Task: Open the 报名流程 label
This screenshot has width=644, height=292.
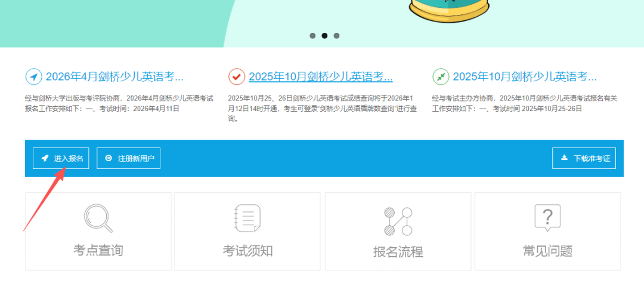Action: [398, 251]
